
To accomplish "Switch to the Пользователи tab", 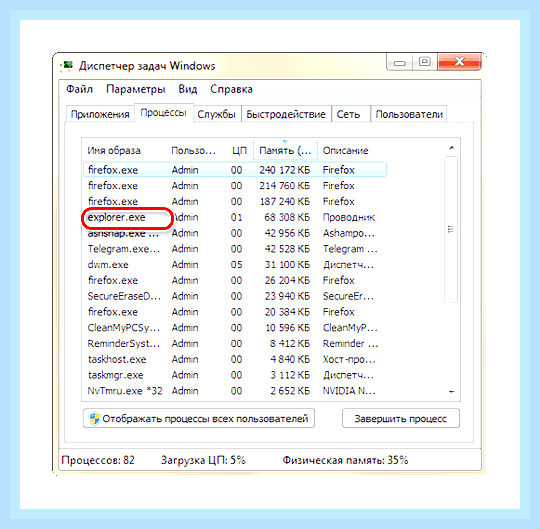I will [x=409, y=114].
